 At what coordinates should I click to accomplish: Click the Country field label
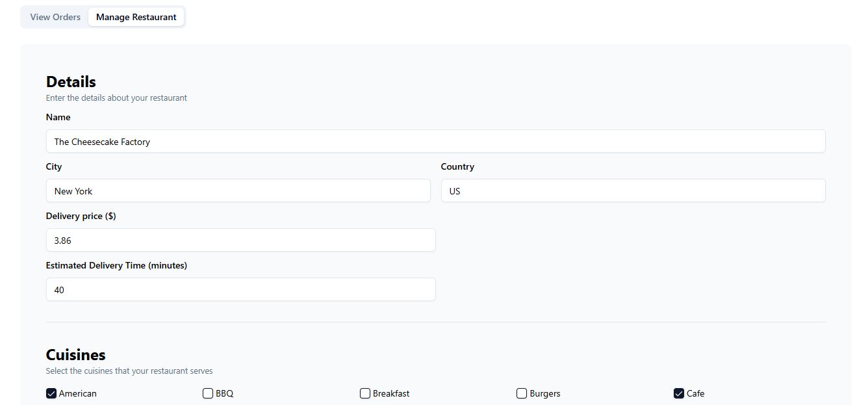point(457,166)
